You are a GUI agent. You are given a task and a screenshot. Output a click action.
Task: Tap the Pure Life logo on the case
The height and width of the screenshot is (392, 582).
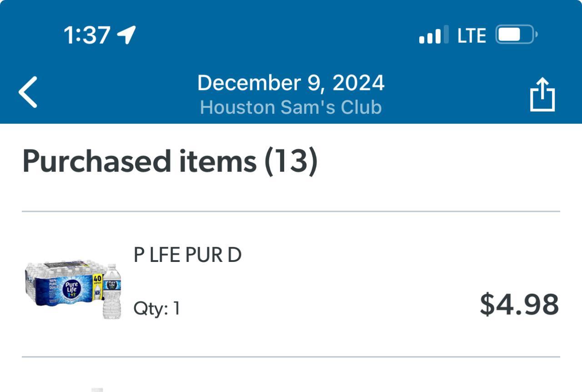(71, 289)
